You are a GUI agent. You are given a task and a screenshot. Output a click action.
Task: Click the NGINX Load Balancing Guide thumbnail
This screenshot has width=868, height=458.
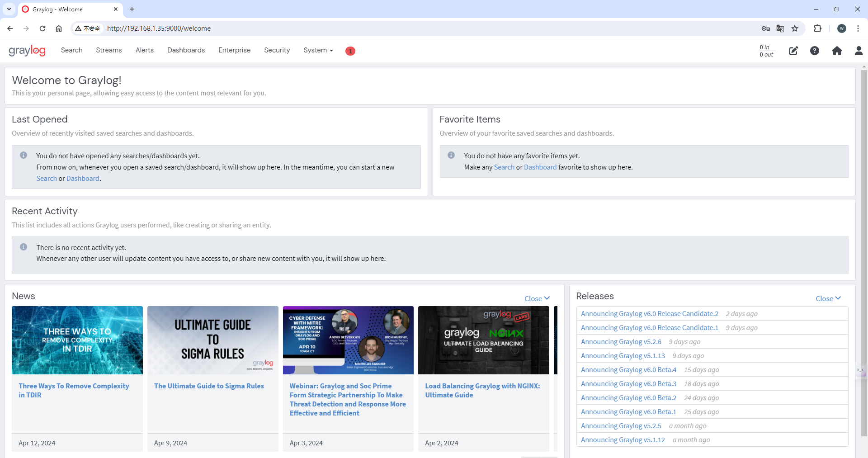[484, 340]
